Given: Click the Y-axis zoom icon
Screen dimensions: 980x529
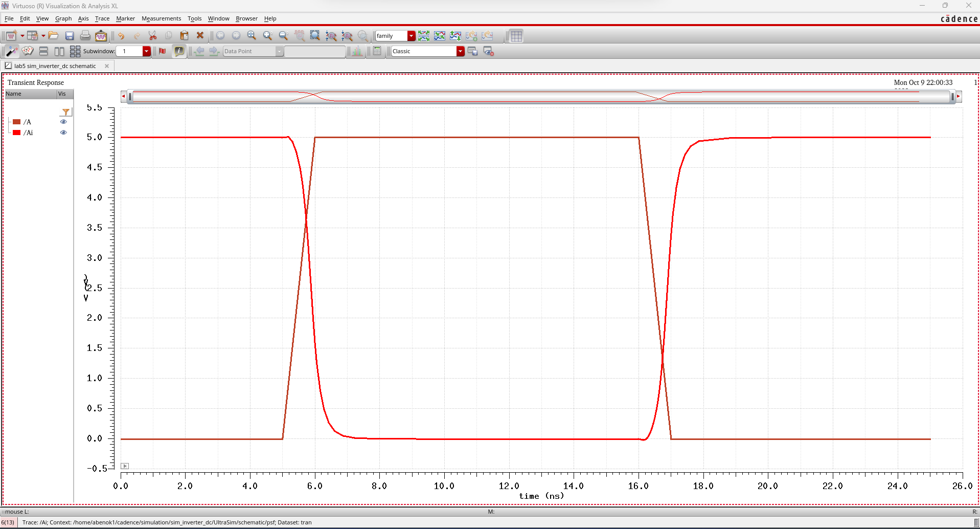Looking at the screenshot, I should click(347, 36).
